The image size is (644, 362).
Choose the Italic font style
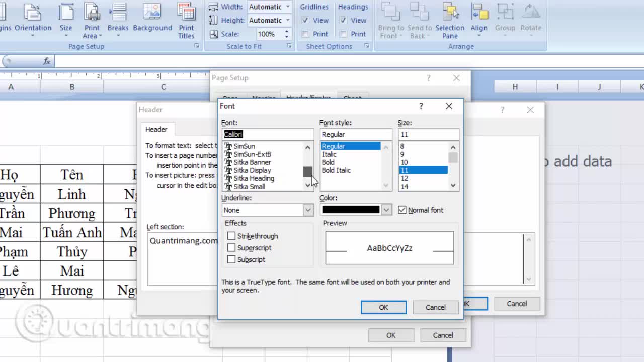[x=329, y=154]
